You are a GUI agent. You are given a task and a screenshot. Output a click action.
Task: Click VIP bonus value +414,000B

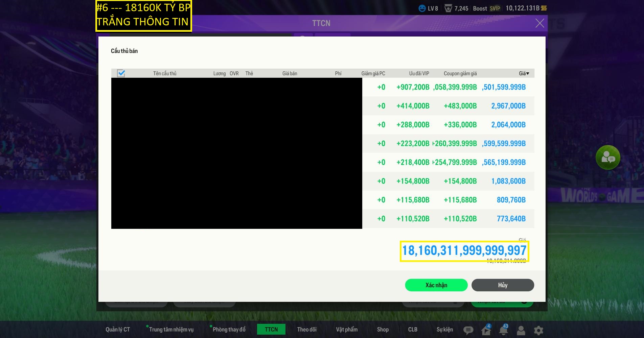point(413,106)
